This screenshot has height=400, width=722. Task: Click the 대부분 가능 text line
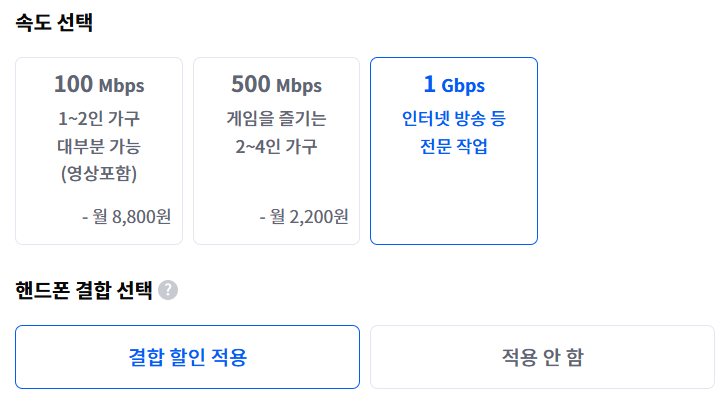click(x=99, y=146)
